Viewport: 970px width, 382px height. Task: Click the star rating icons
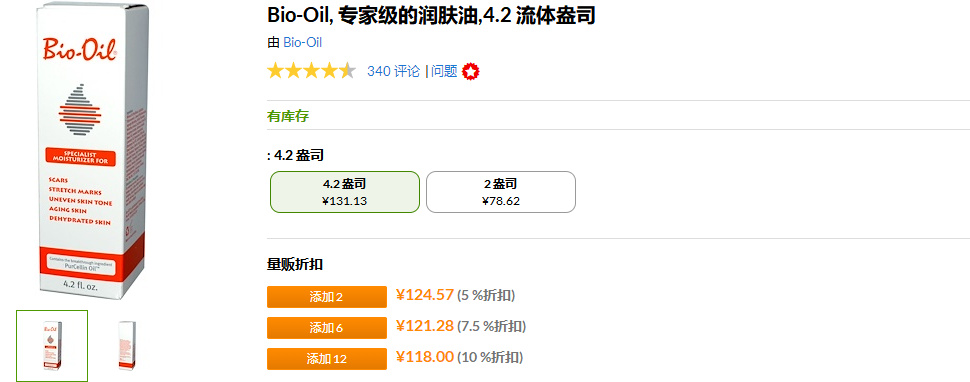point(311,71)
